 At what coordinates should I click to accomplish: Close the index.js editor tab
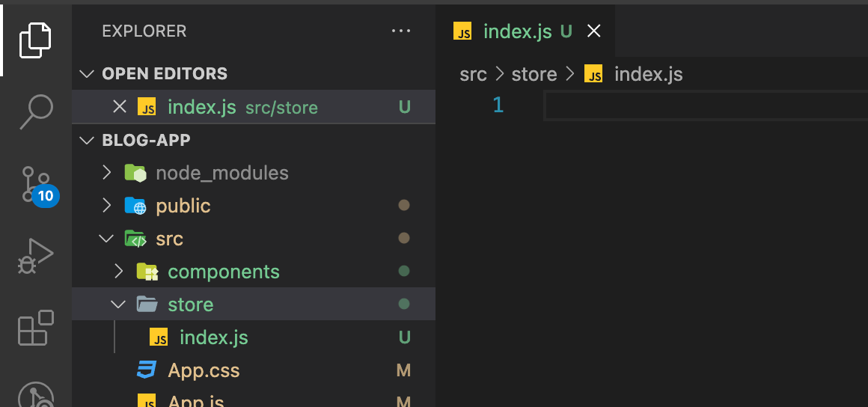tap(593, 31)
